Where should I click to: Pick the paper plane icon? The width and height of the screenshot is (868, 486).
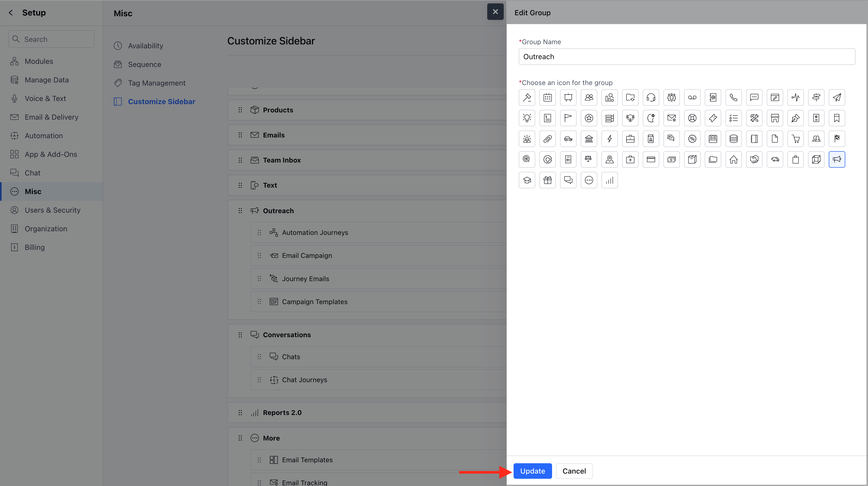point(837,97)
